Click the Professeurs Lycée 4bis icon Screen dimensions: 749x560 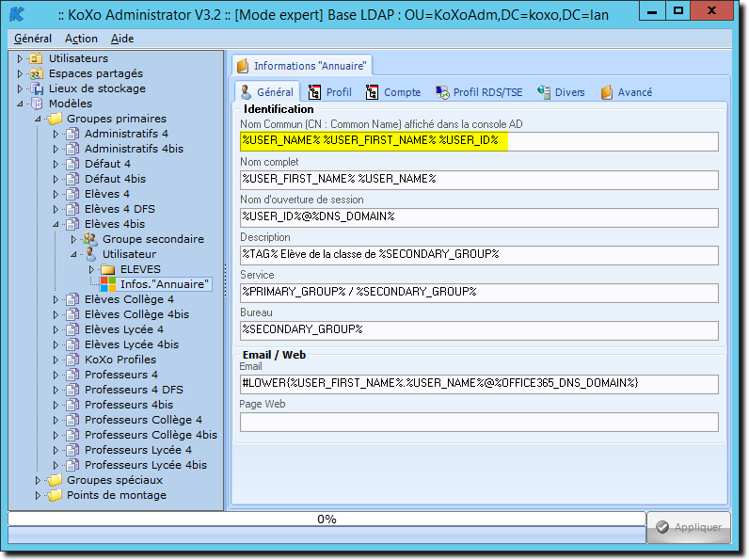[72, 465]
